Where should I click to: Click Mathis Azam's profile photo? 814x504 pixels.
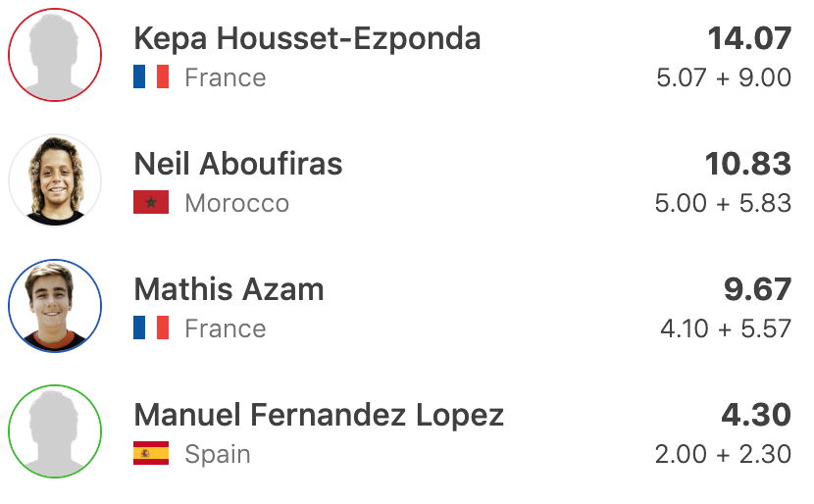click(x=55, y=306)
